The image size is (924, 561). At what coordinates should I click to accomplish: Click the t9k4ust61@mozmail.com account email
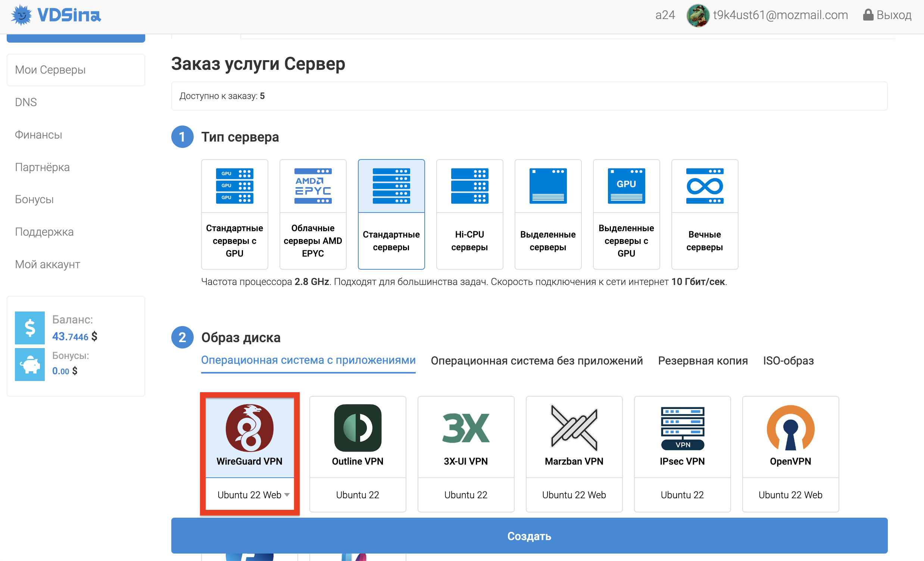(x=780, y=15)
